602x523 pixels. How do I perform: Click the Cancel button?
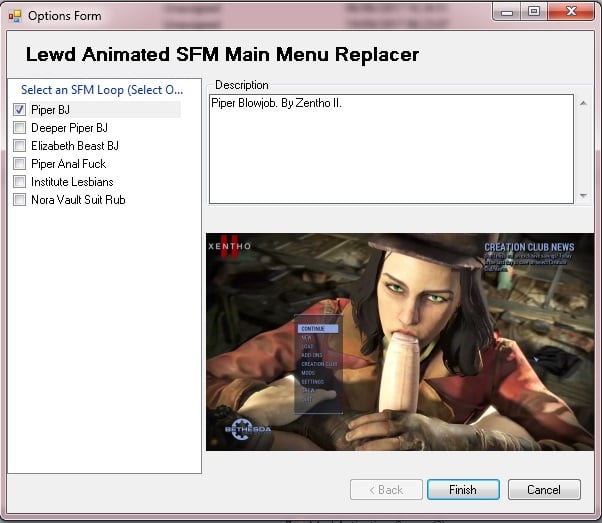(x=544, y=490)
